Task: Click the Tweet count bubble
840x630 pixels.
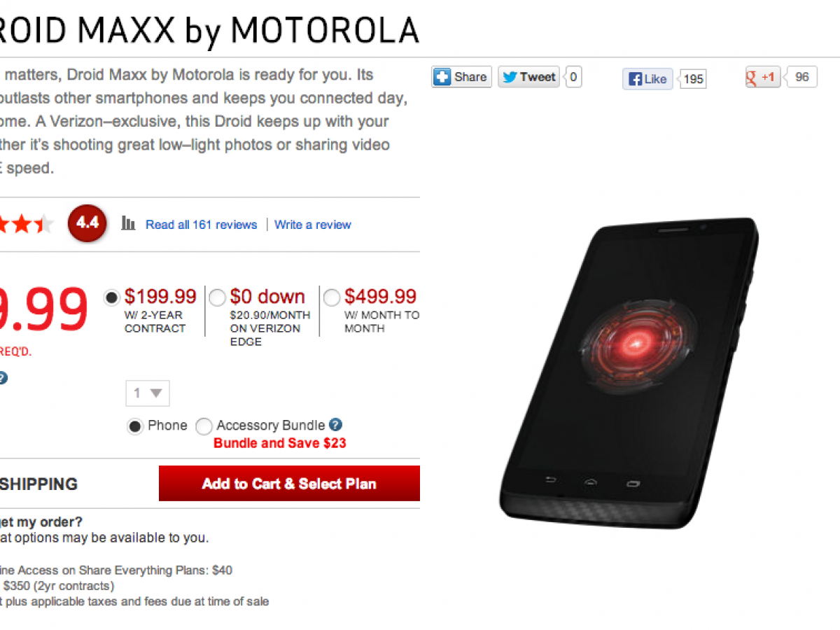Action: [x=573, y=77]
